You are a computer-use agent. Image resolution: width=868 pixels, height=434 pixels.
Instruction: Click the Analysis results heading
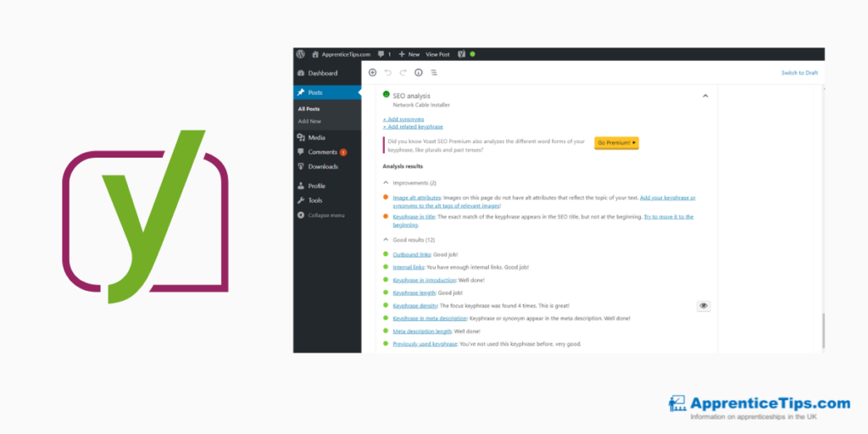tap(403, 166)
